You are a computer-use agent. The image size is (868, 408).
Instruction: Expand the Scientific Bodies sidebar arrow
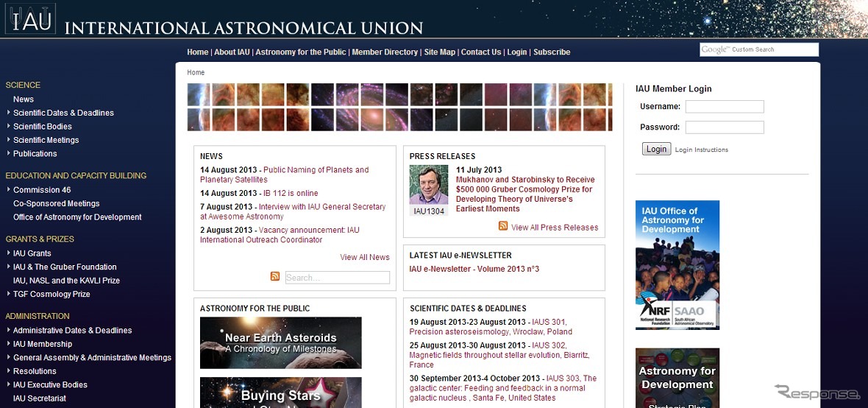(x=9, y=127)
